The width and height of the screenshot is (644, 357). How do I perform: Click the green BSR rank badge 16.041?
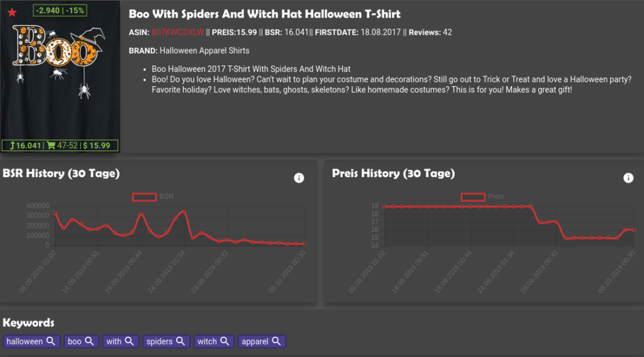pyautogui.click(x=25, y=145)
